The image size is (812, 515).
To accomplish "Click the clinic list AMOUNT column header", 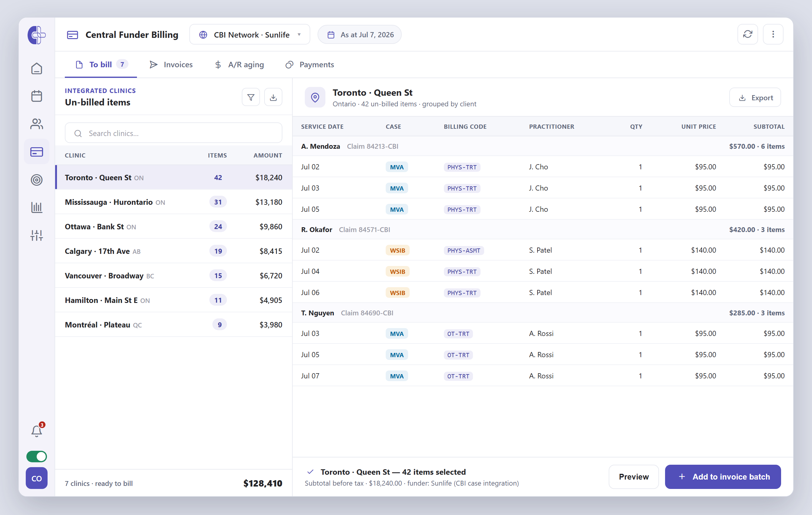I will (x=268, y=155).
